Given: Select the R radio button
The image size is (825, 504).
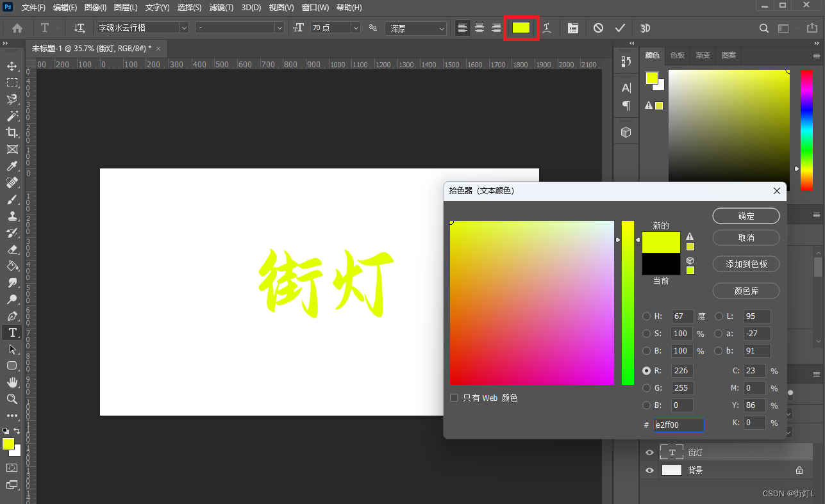Looking at the screenshot, I should coord(647,371).
